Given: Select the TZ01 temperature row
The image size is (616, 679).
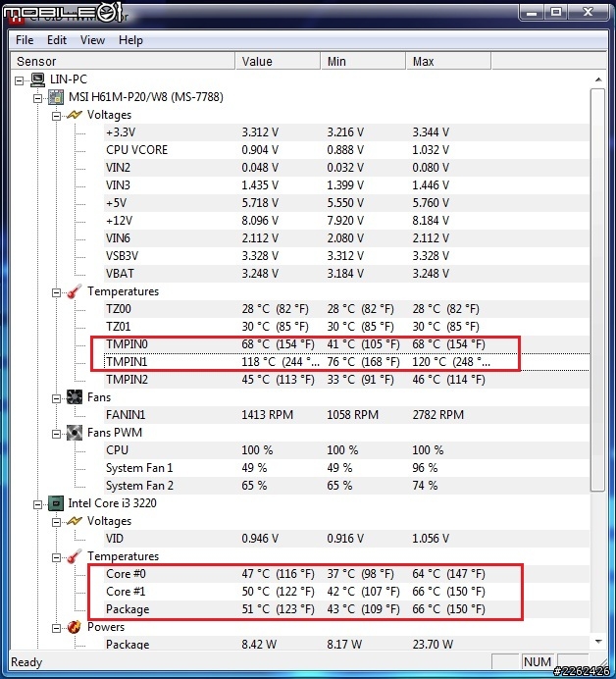Looking at the screenshot, I should tap(346, 327).
